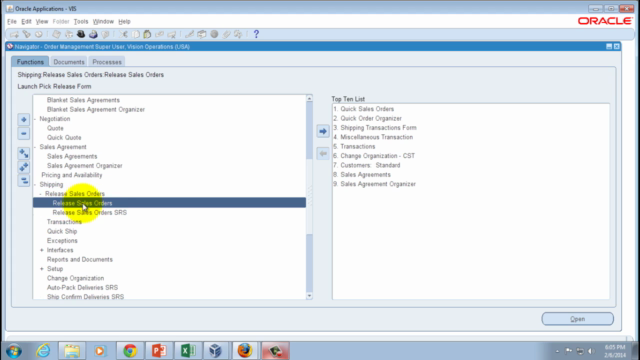
Task: Select Customers: Standard in Top Ten List
Action: click(x=370, y=165)
